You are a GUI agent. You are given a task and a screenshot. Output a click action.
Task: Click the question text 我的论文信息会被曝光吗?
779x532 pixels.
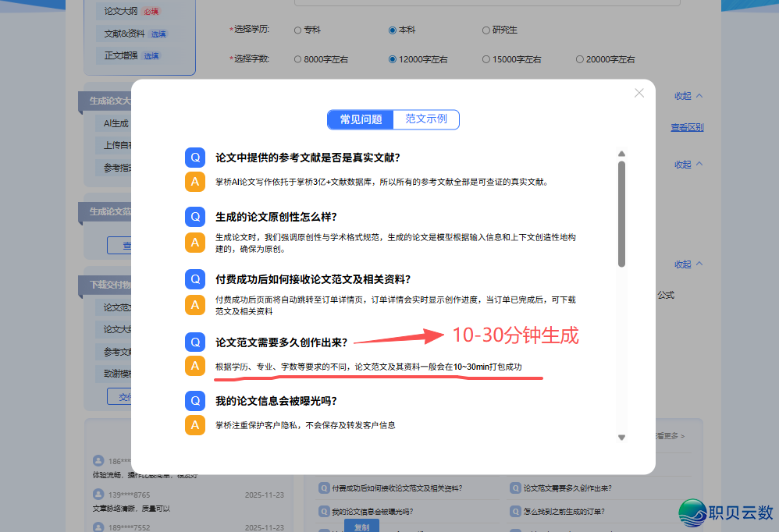coord(276,401)
